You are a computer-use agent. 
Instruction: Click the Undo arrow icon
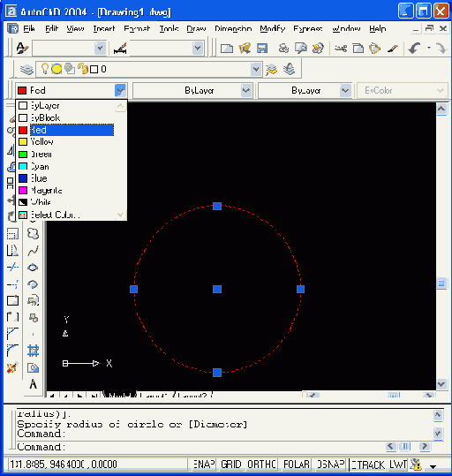pyautogui.click(x=414, y=49)
